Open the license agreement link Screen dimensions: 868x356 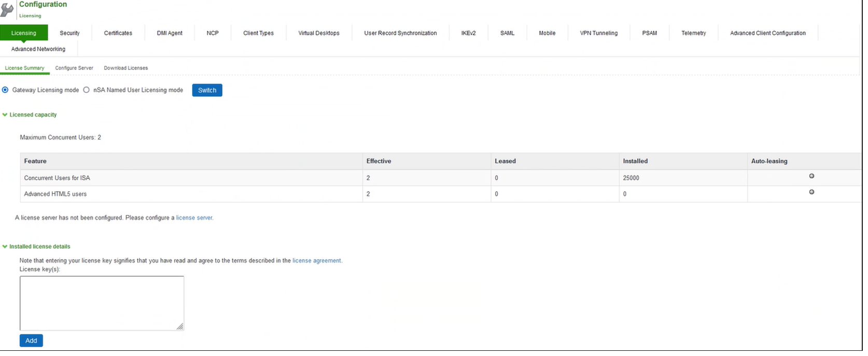point(316,261)
